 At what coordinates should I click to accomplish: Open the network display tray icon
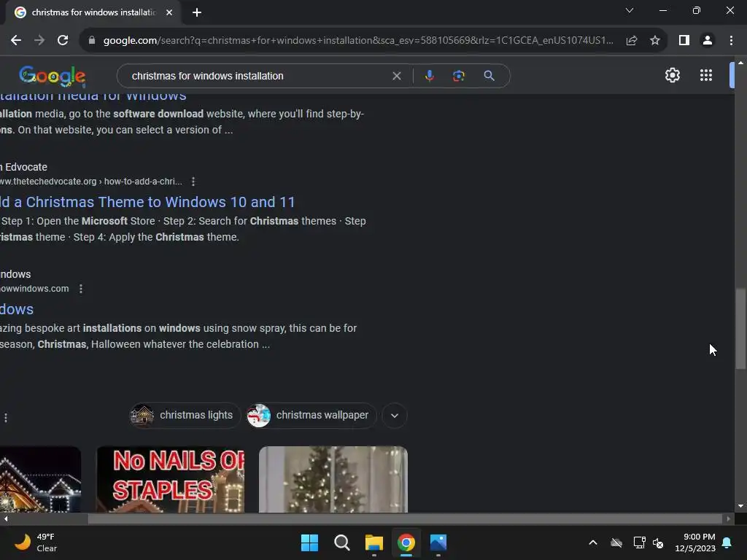pos(639,542)
